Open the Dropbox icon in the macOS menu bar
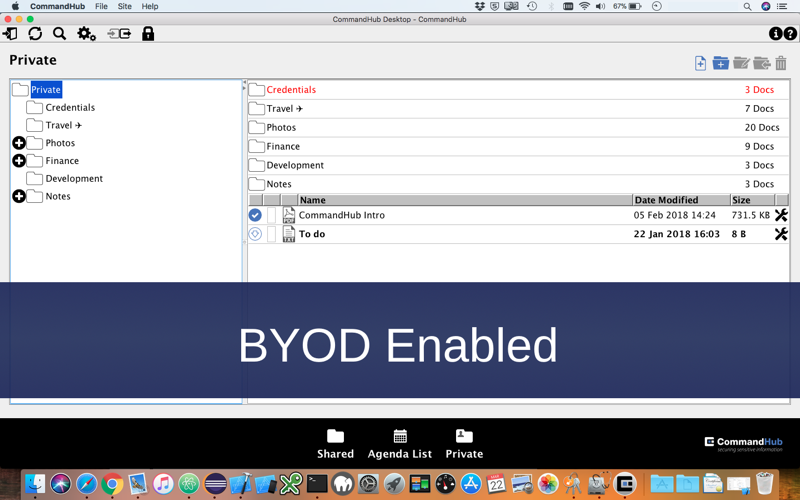Viewport: 800px width, 500px height. click(480, 6)
